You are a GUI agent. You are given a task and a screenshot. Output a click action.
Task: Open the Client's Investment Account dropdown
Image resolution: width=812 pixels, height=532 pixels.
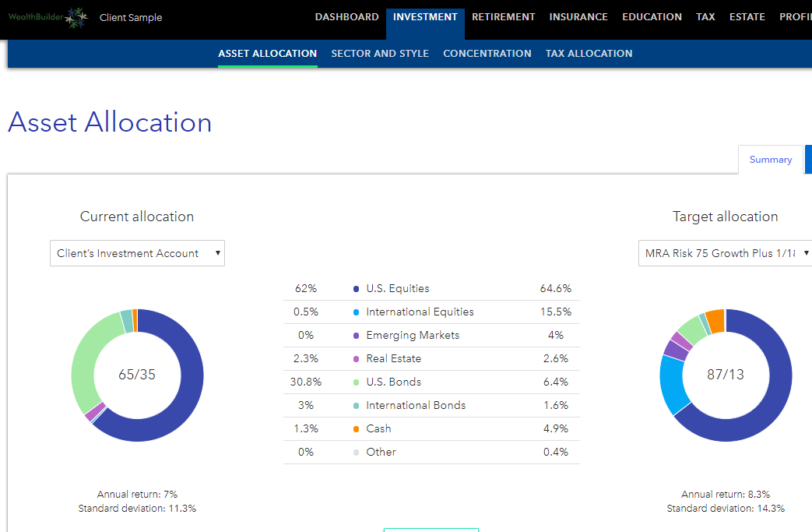coord(137,253)
